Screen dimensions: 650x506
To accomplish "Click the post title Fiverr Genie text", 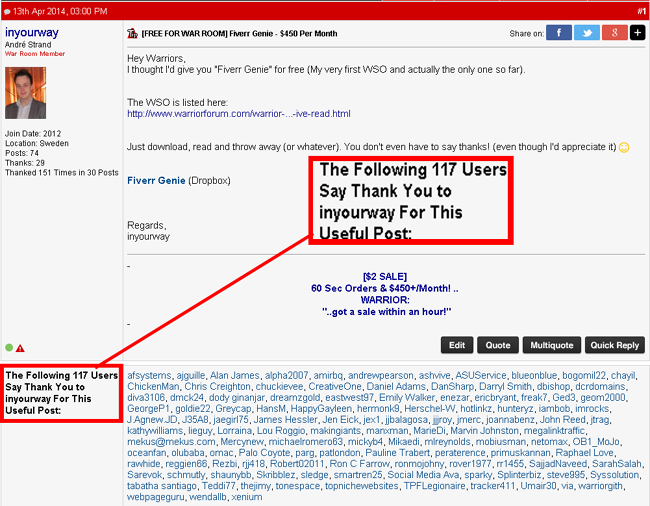I will click(239, 34).
